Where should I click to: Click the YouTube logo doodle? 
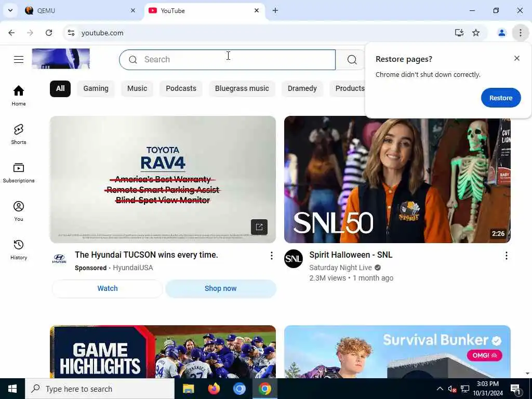pyautogui.click(x=61, y=59)
